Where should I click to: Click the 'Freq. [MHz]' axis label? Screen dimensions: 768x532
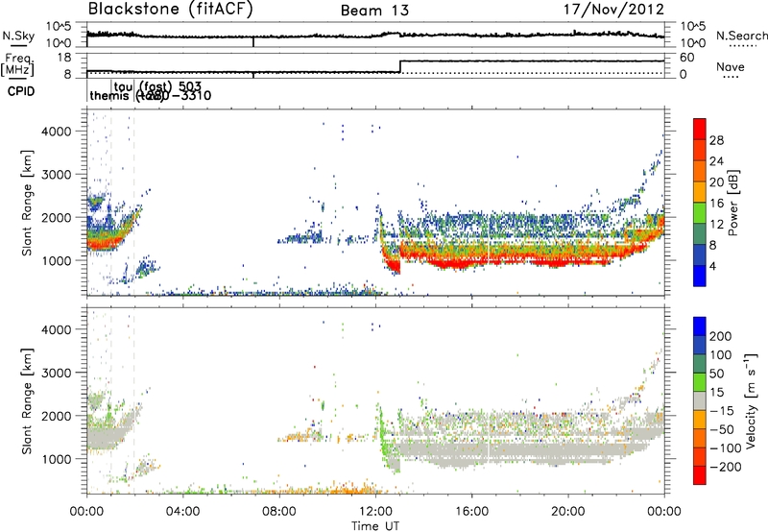(x=17, y=64)
